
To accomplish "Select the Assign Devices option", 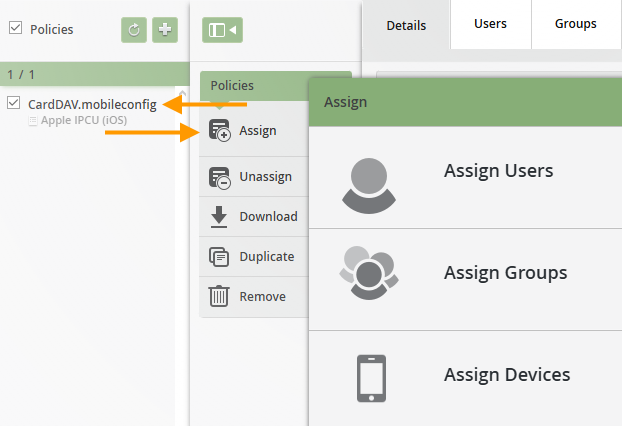I will (x=465, y=379).
